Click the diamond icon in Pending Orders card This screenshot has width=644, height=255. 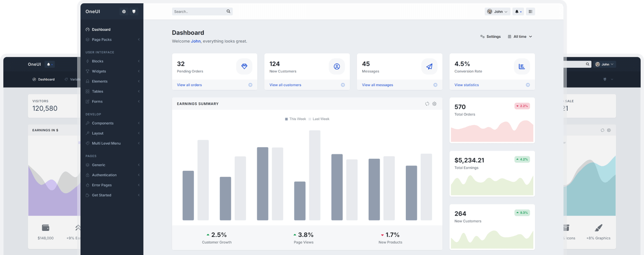(244, 66)
